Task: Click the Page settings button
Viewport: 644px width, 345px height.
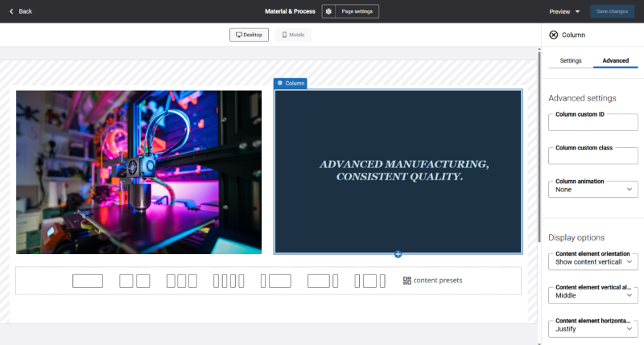Action: (357, 11)
